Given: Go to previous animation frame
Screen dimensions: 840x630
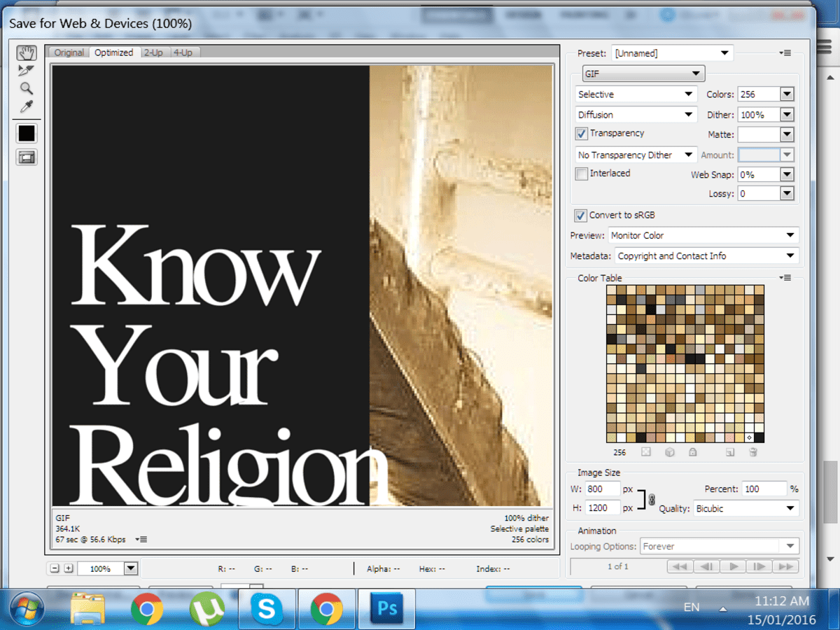Looking at the screenshot, I should [707, 566].
